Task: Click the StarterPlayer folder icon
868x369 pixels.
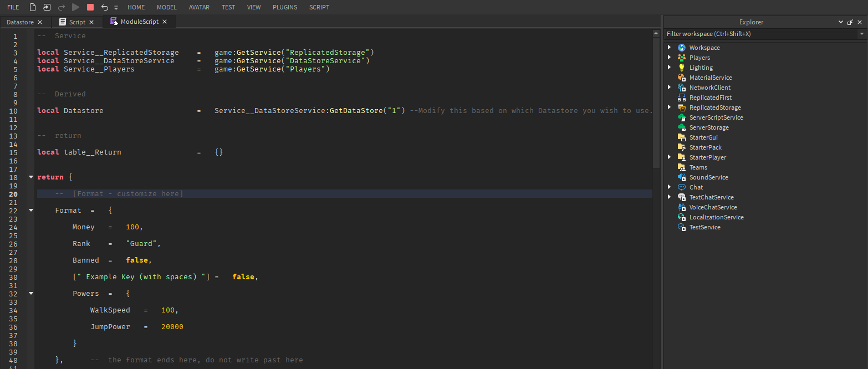Action: pyautogui.click(x=682, y=157)
